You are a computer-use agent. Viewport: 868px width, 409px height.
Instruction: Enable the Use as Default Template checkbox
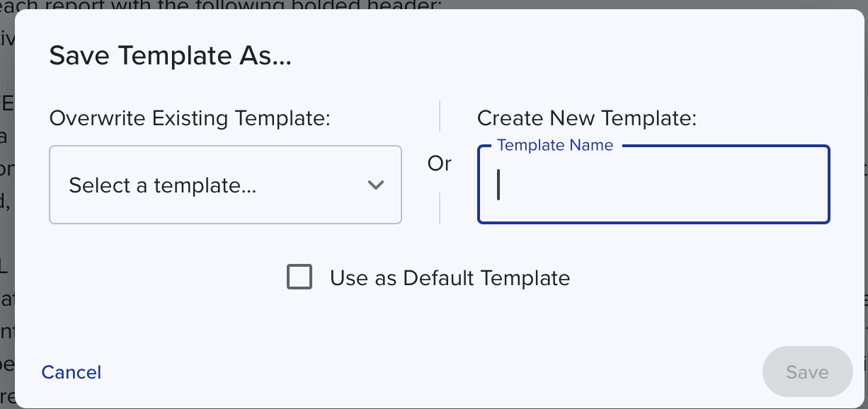(299, 277)
